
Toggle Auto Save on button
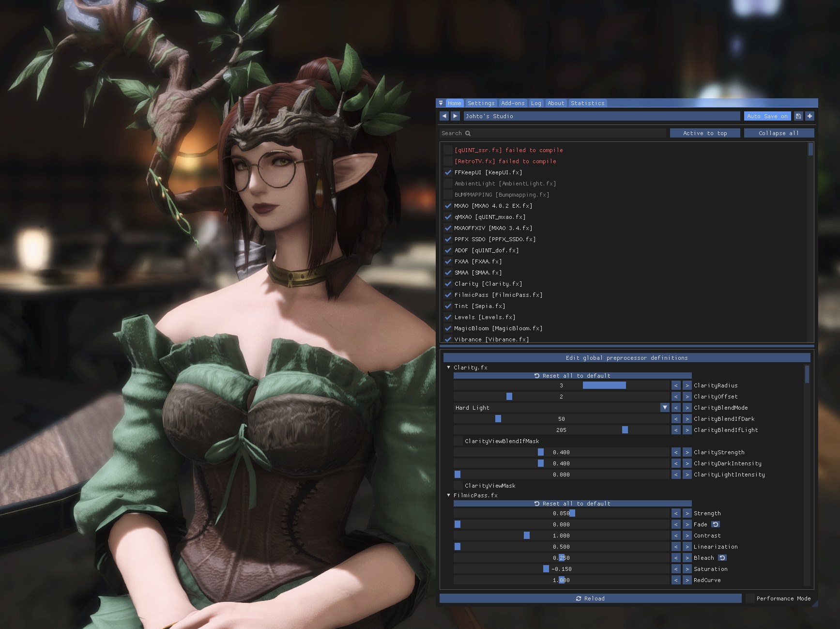(x=767, y=116)
